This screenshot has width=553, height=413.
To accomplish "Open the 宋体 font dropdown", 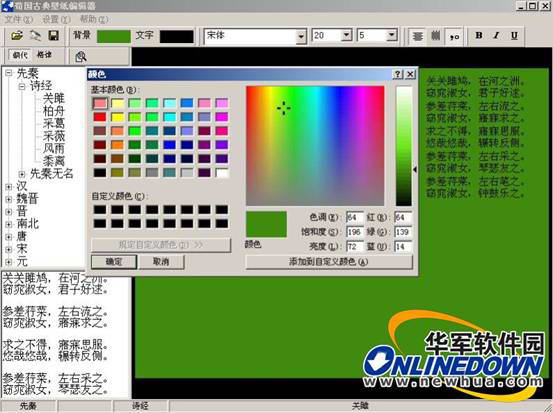I will 301,36.
